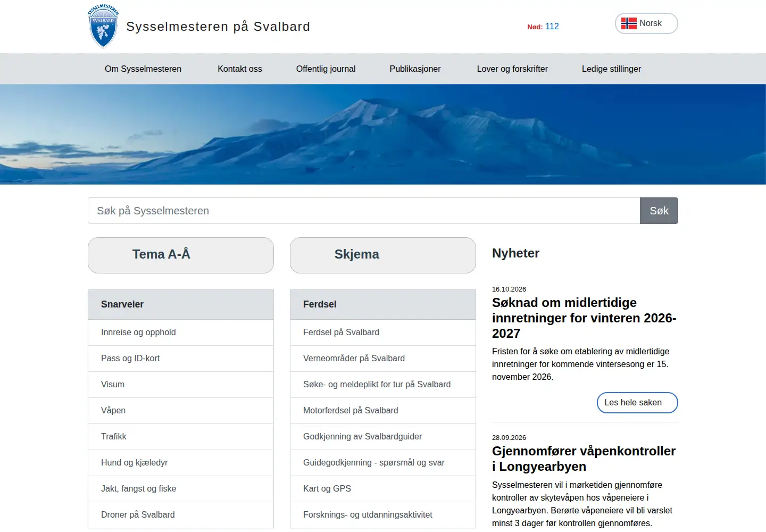Viewport: 766px width, 532px height.
Task: Select Publikasjoner in navigation bar
Action: (415, 69)
